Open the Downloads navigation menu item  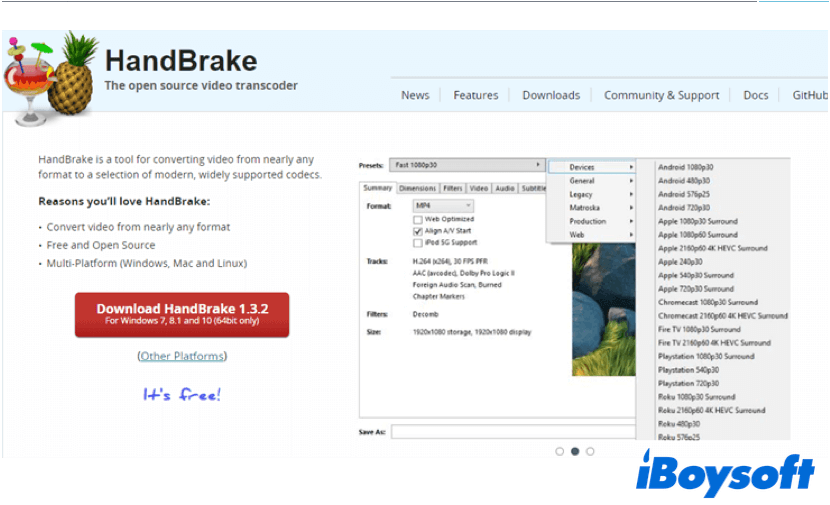[x=551, y=95]
